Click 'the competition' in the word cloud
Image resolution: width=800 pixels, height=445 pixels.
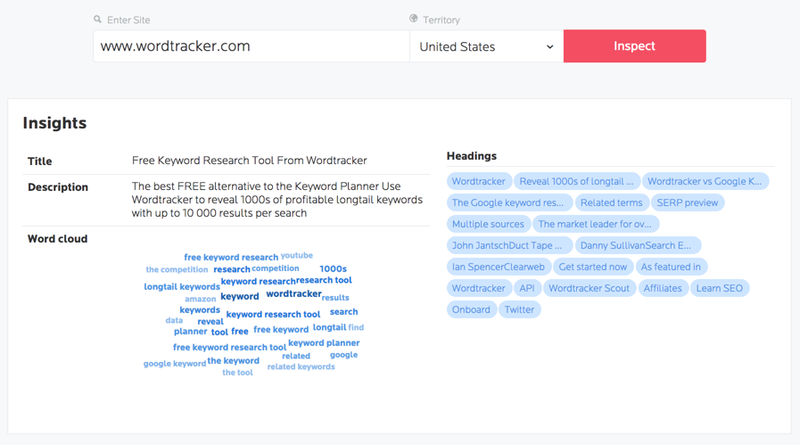click(177, 269)
